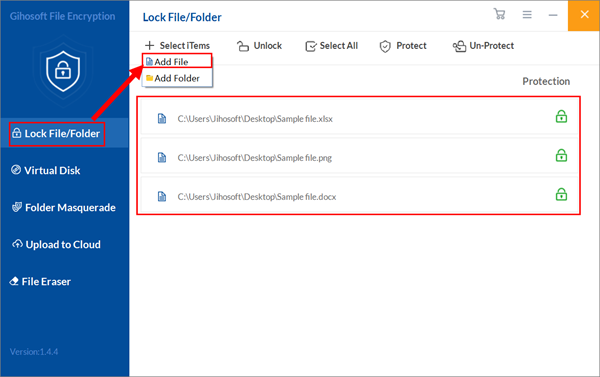The width and height of the screenshot is (600, 377).
Task: Click the document icon next to Add File
Action: (149, 62)
